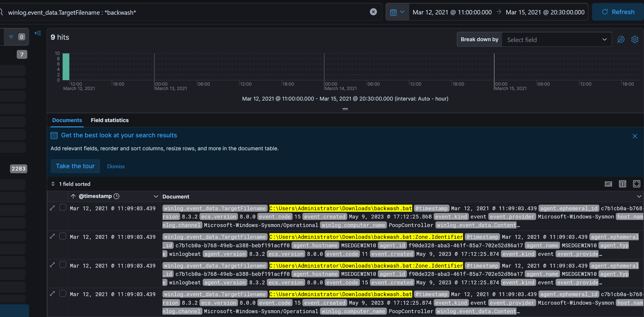644x317 pixels.
Task: Click the interval Auto - hour label under chart
Action: (x=422, y=99)
